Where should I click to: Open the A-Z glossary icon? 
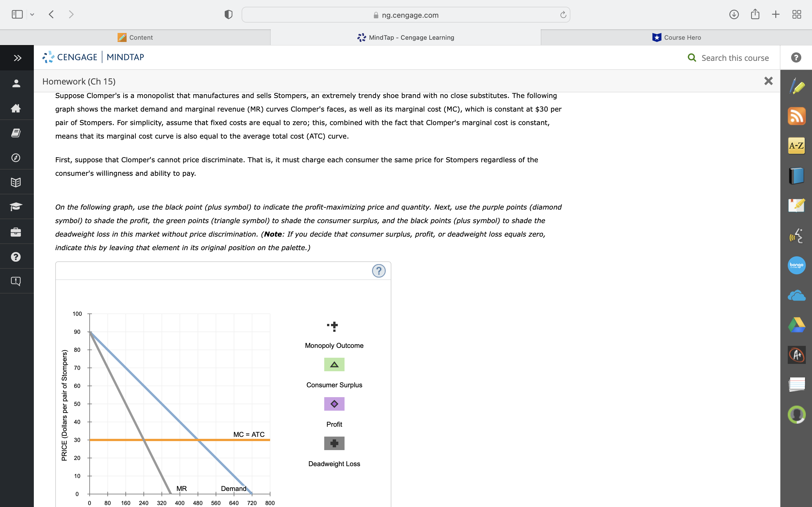click(x=796, y=146)
